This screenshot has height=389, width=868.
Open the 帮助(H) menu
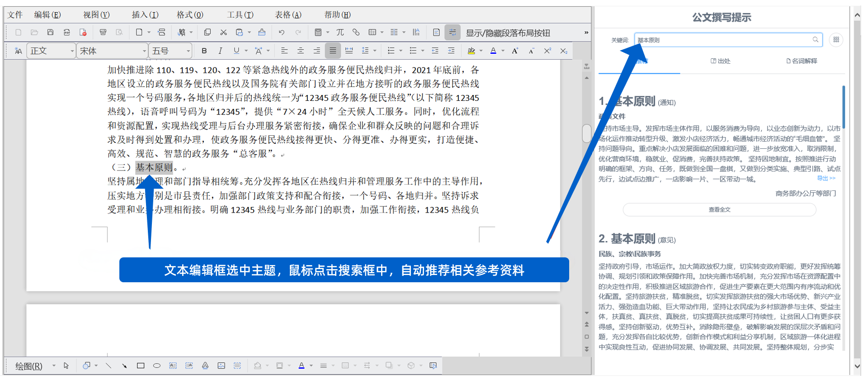click(x=337, y=15)
